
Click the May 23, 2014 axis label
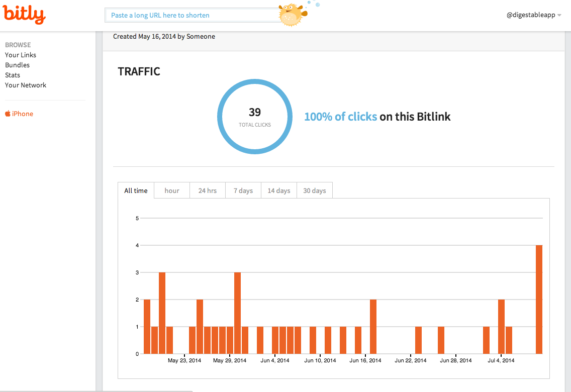(x=184, y=360)
